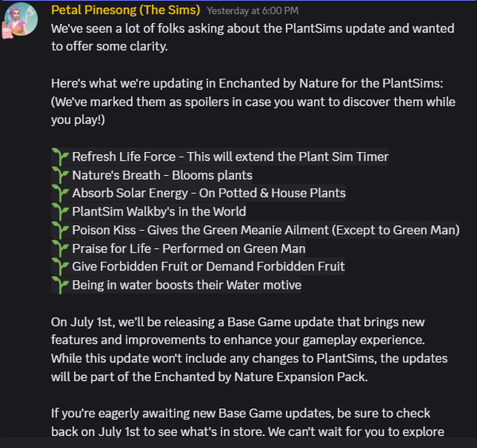Click the July 1st Base Game update paragraph
The height and width of the screenshot is (448, 477).
tap(250, 349)
